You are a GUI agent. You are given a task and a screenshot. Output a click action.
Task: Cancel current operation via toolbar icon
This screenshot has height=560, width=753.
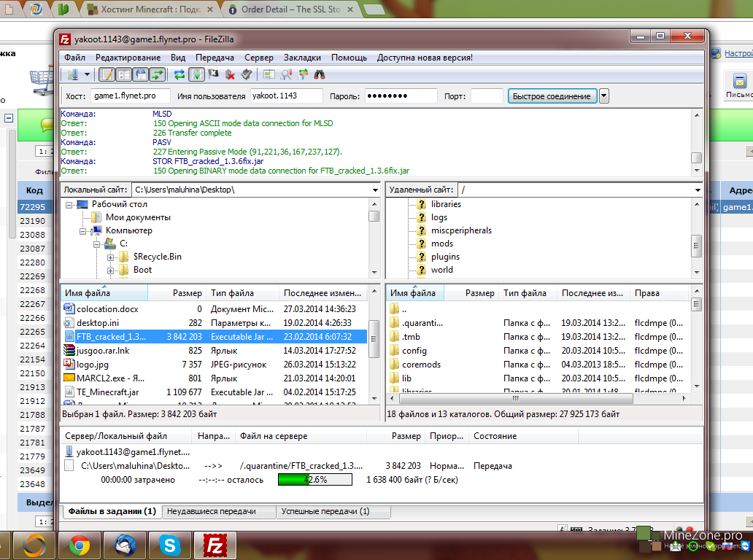pos(213,74)
